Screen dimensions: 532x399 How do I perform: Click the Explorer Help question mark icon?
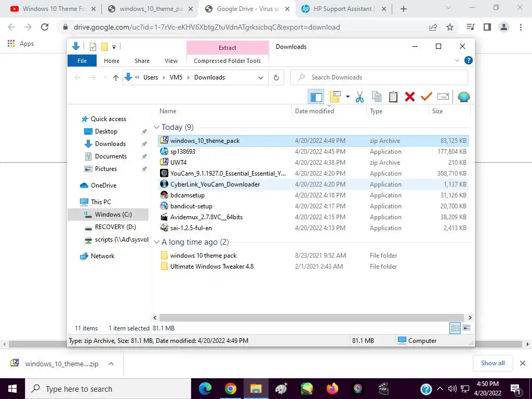pyautogui.click(x=468, y=60)
